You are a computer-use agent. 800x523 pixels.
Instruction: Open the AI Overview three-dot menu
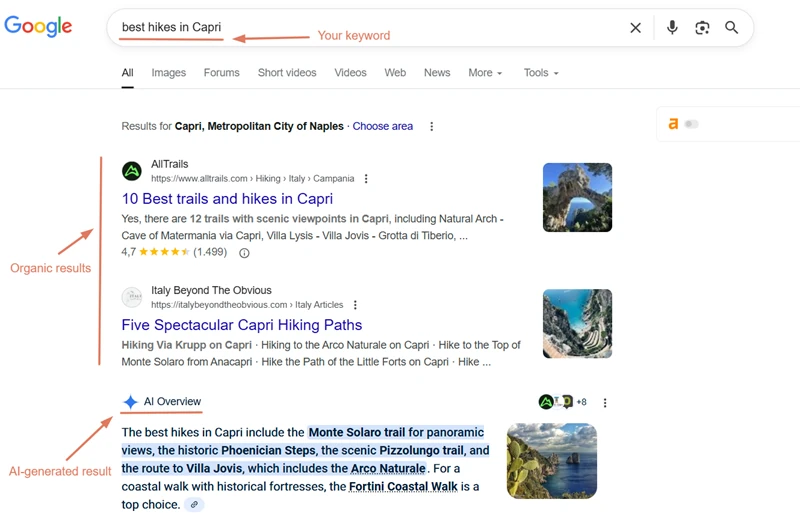pyautogui.click(x=605, y=403)
